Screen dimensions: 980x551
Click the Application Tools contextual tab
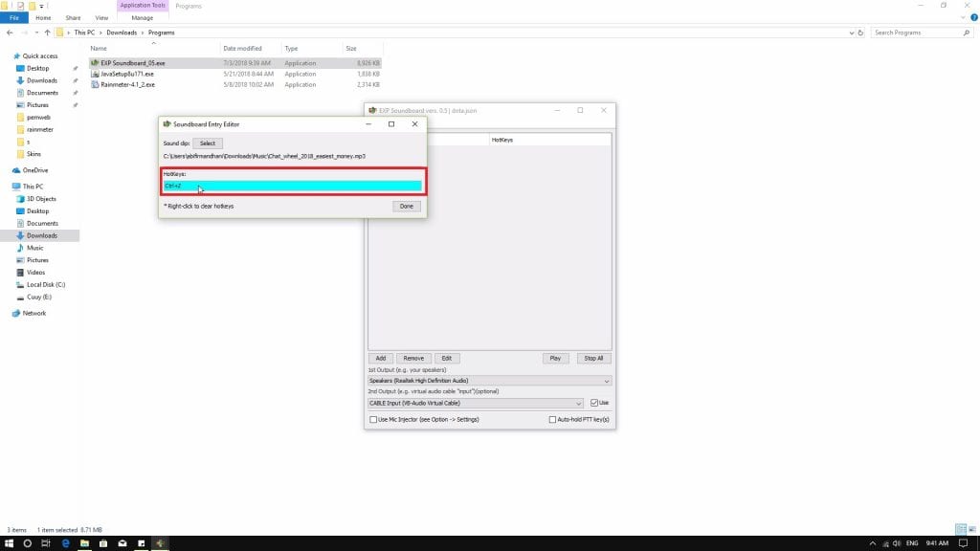(x=143, y=6)
